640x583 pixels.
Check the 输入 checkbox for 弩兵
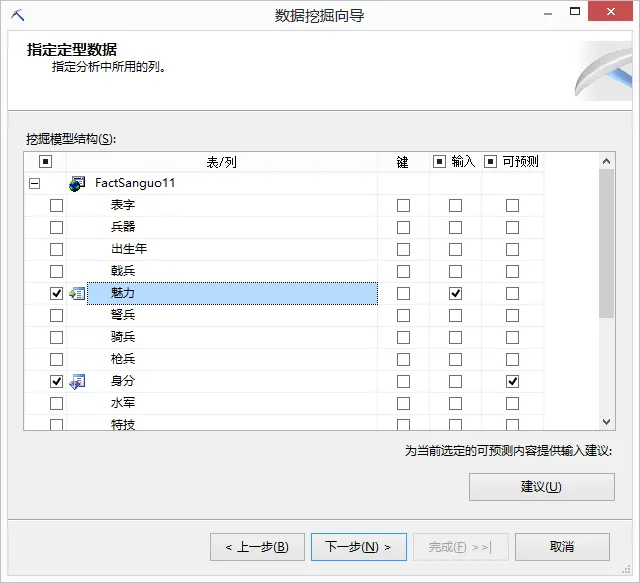456,316
